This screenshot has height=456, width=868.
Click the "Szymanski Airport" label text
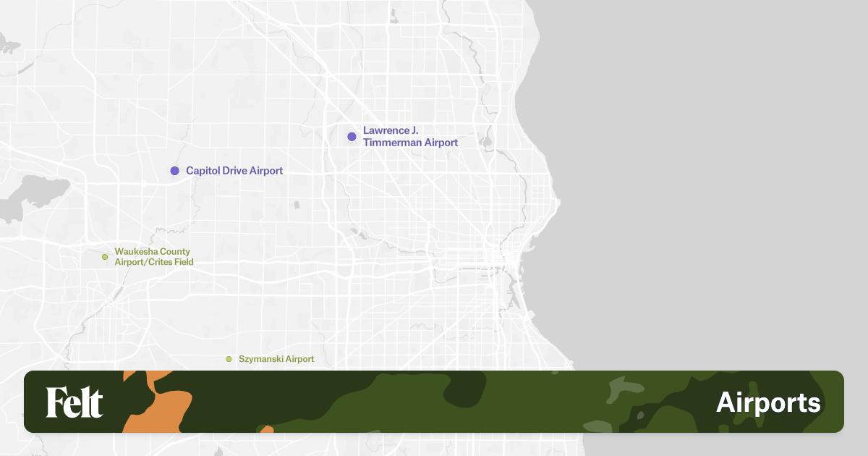click(x=276, y=358)
